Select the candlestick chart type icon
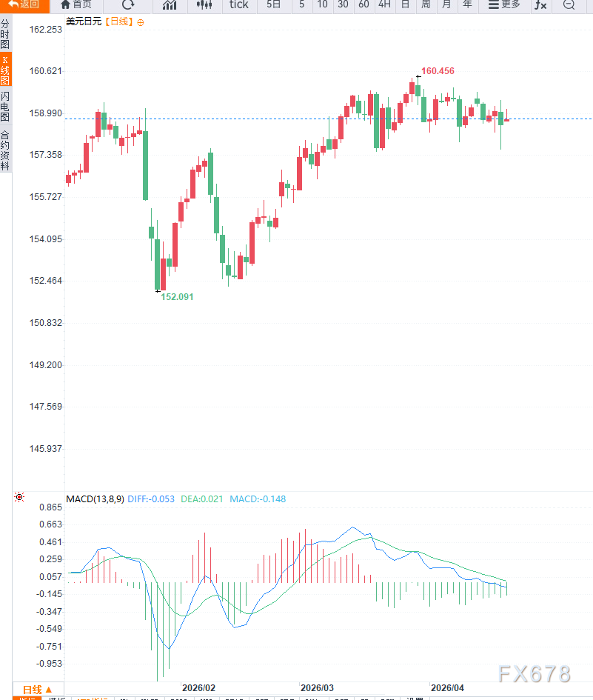The image size is (593, 700). click(x=204, y=5)
